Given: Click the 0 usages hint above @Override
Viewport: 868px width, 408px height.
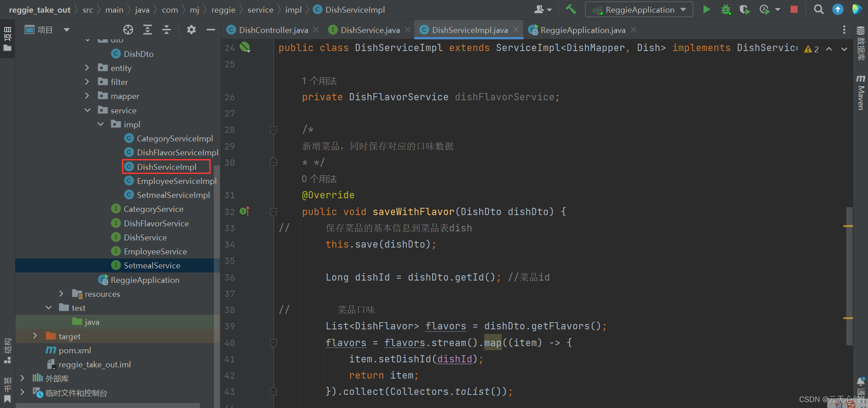Looking at the screenshot, I should (x=319, y=179).
